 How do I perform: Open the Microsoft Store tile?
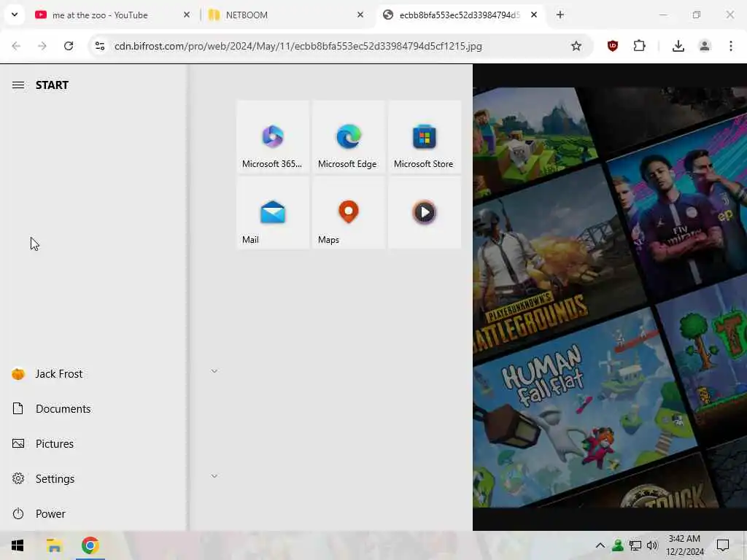tap(424, 136)
